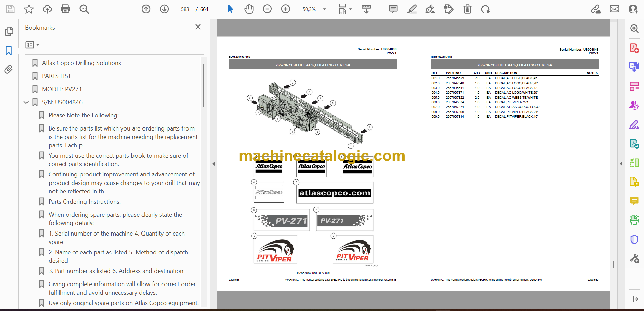Open the bookmarks options menu
This screenshot has height=311, width=644.
(32, 45)
